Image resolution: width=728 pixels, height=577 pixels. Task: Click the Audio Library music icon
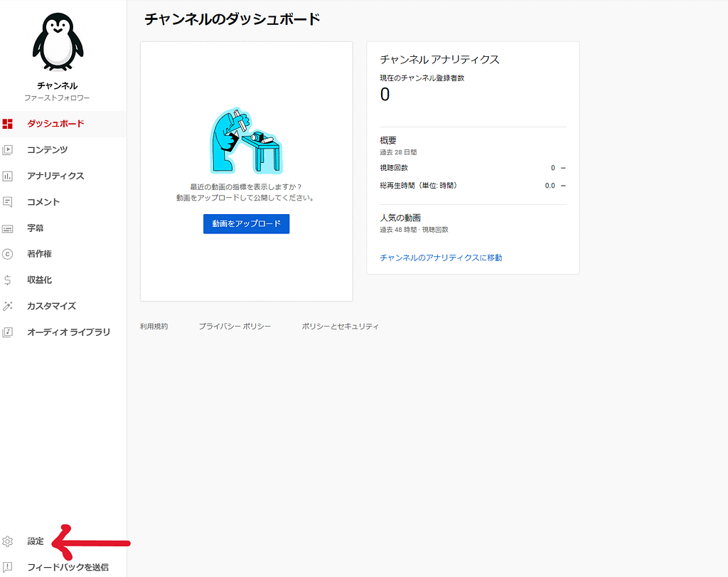8,332
